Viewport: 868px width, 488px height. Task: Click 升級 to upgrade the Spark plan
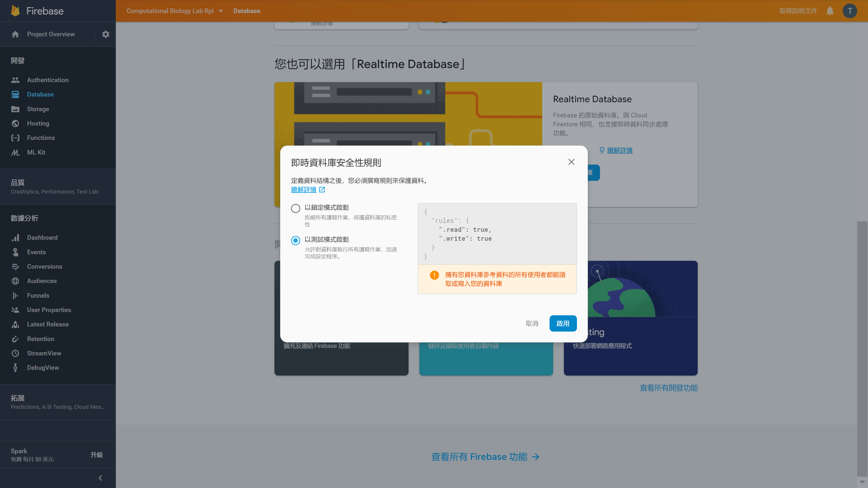click(97, 455)
